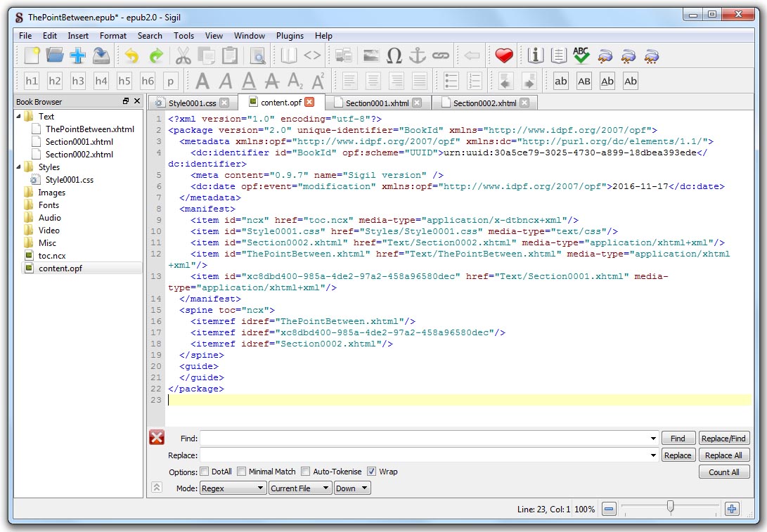
Task: Click the red heart Donate icon
Action: point(504,56)
